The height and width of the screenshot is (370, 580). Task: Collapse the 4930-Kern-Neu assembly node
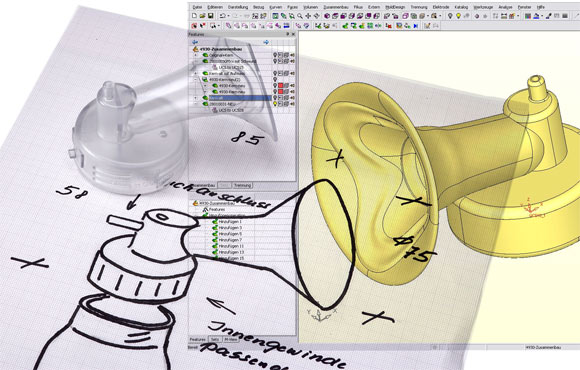195,80
